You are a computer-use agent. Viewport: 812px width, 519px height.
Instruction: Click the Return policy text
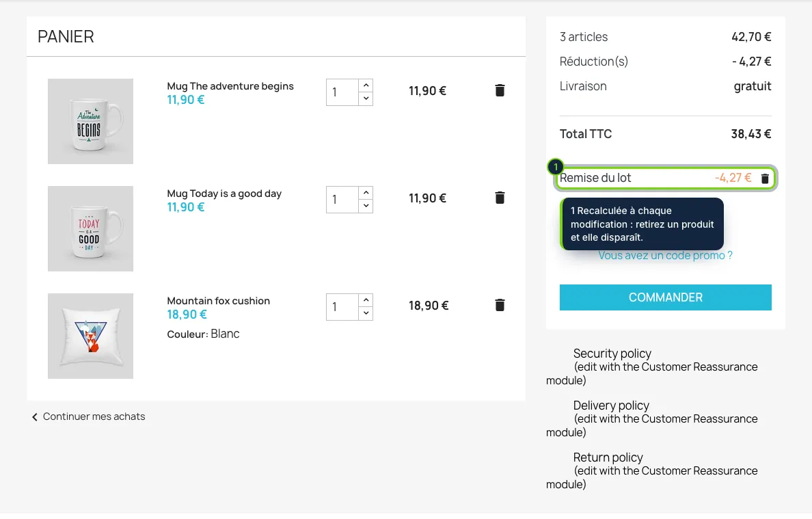608,457
